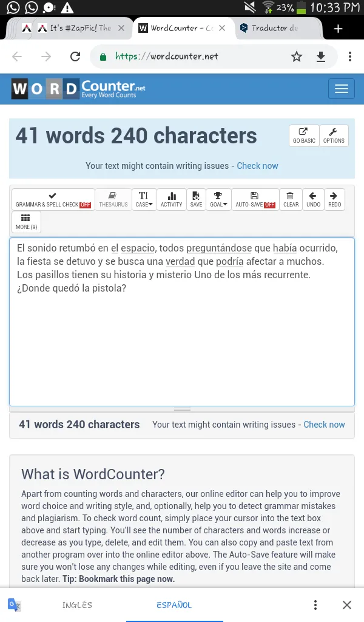This screenshot has width=364, height=622.
Task: Go forward in browser history
Action: tap(46, 56)
